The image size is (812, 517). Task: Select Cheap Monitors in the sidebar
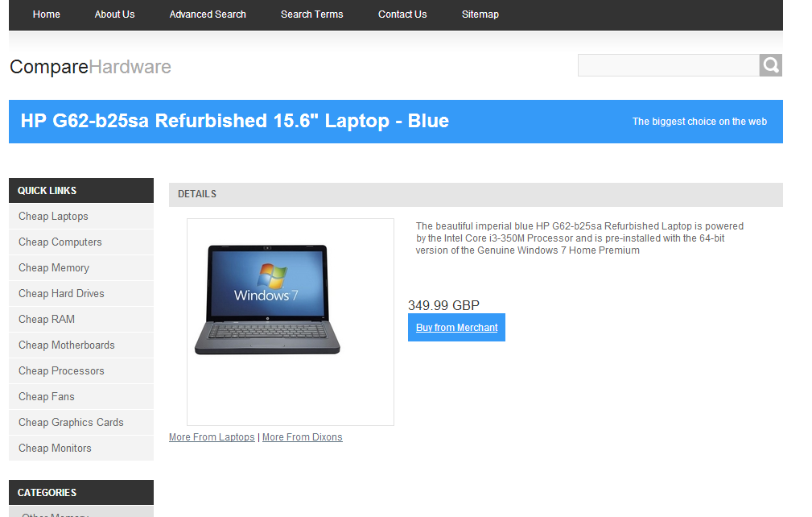pos(81,448)
